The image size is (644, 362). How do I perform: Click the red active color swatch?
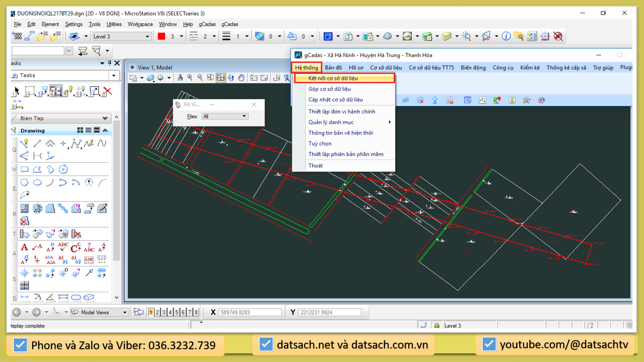click(161, 36)
